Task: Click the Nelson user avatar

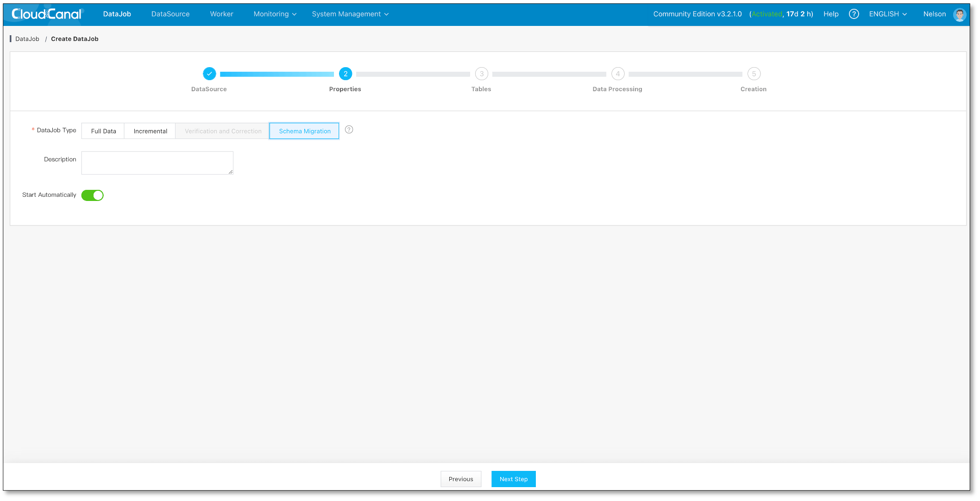Action: pos(959,14)
